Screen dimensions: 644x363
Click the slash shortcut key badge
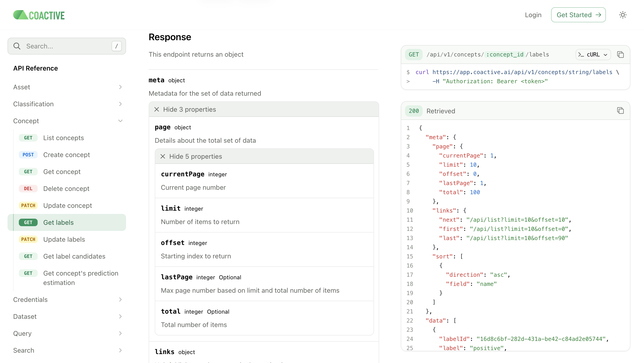pos(116,46)
